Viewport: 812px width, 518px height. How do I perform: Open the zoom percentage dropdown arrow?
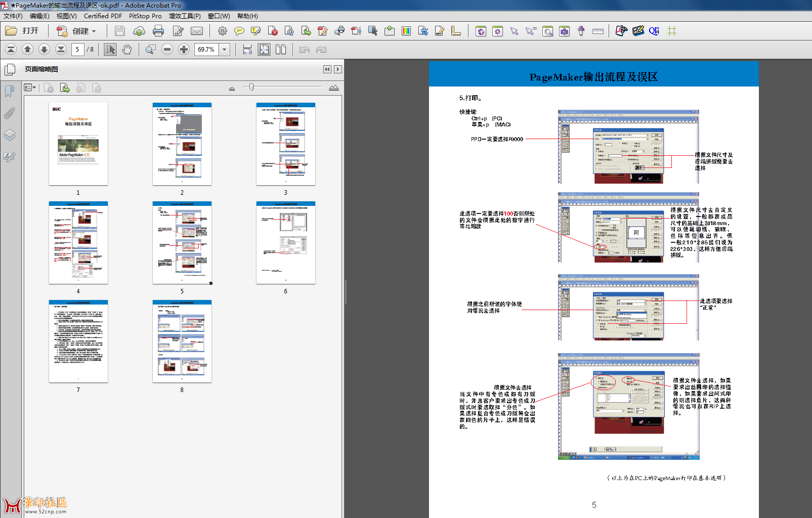(225, 49)
